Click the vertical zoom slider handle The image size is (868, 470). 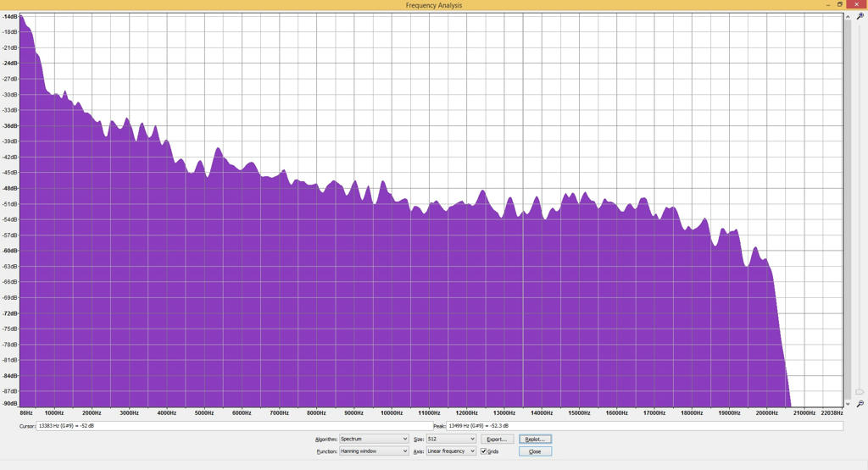[860, 391]
